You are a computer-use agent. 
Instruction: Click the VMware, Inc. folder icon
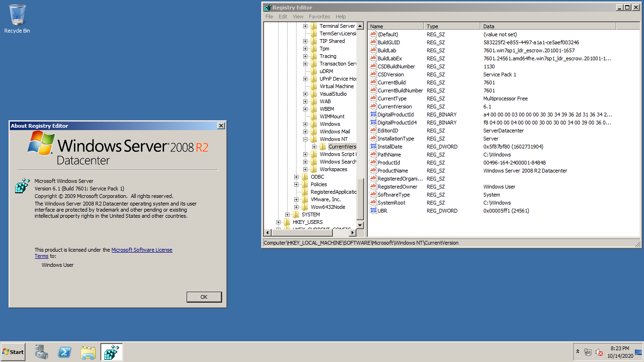pyautogui.click(x=305, y=199)
